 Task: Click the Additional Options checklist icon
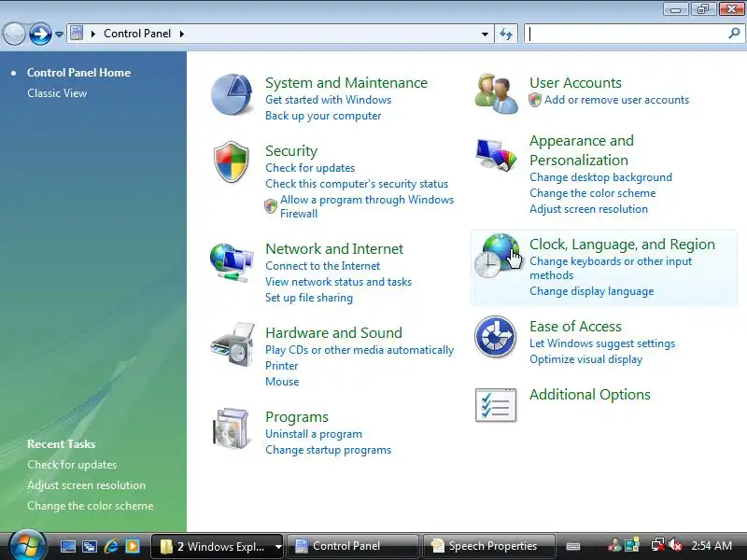pos(496,405)
